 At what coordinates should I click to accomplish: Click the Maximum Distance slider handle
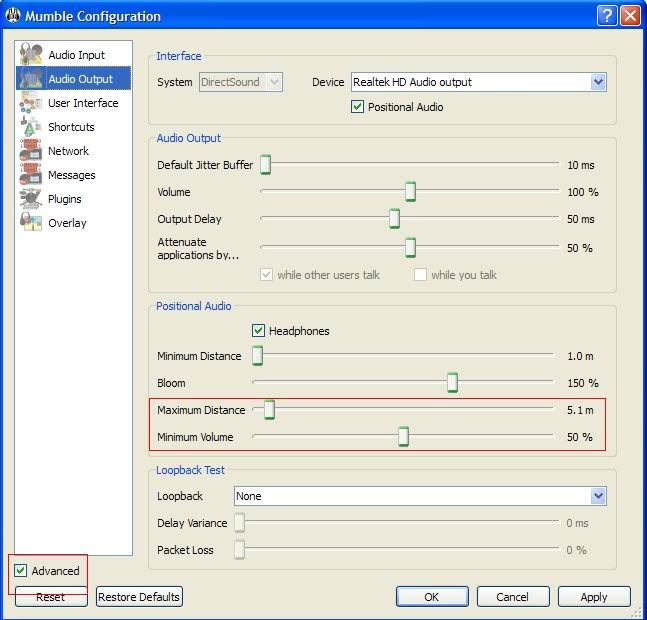click(x=269, y=410)
